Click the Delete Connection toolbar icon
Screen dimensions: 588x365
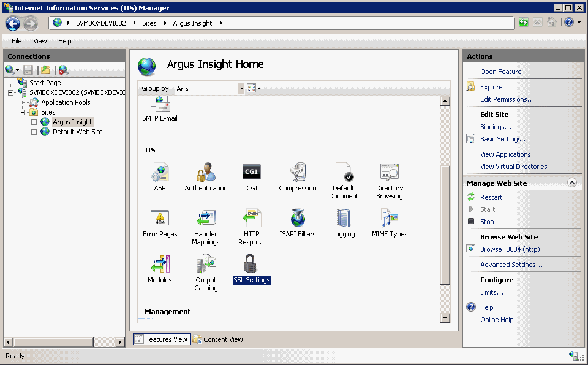tap(63, 70)
